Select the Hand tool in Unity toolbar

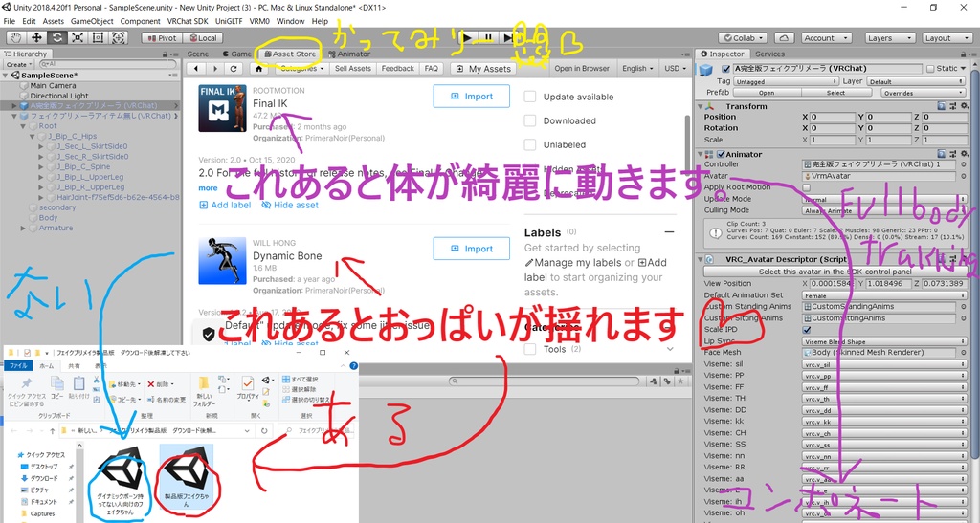click(15, 37)
